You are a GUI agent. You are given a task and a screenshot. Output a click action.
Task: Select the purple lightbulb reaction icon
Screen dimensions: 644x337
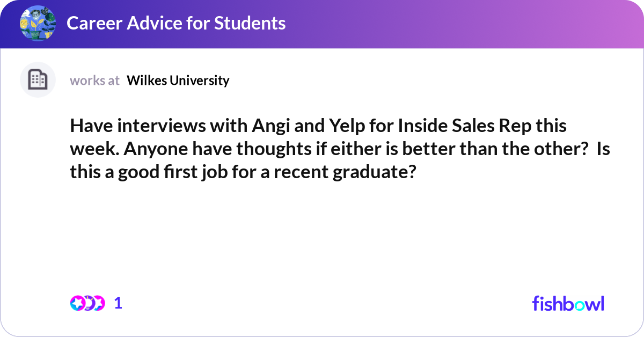pyautogui.click(x=89, y=303)
